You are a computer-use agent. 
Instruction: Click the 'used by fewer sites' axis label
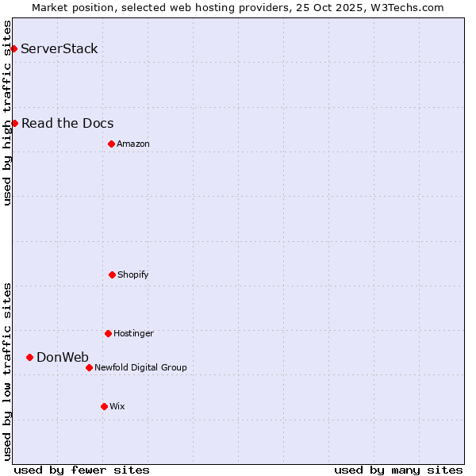[82, 470]
